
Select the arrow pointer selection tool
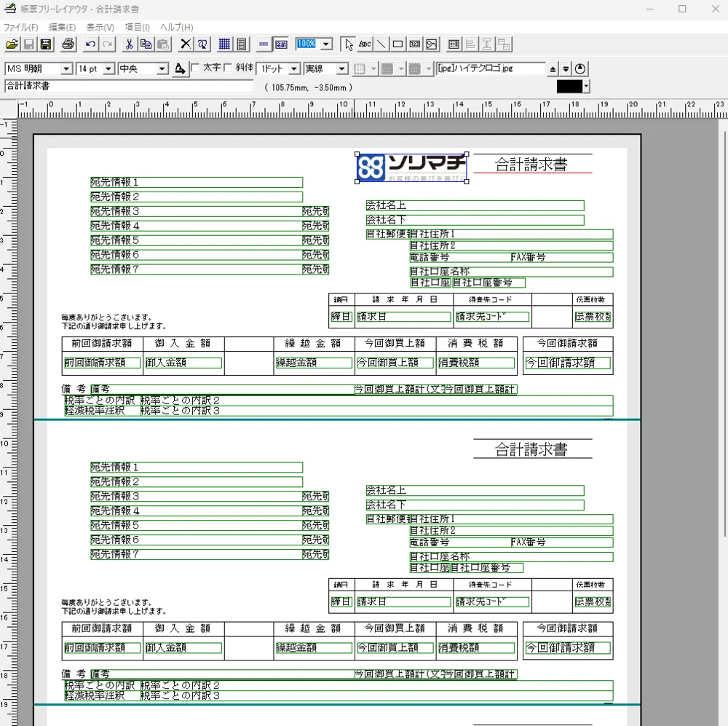pyautogui.click(x=349, y=44)
